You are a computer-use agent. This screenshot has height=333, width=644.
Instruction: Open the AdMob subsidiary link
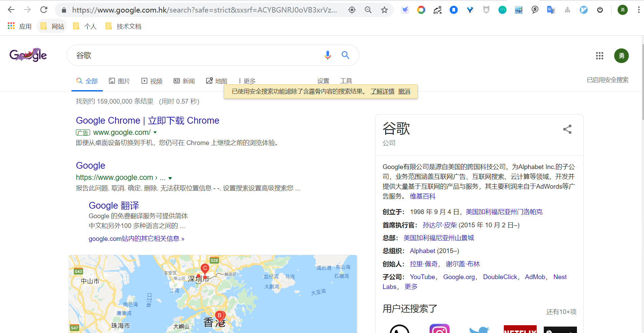535,277
